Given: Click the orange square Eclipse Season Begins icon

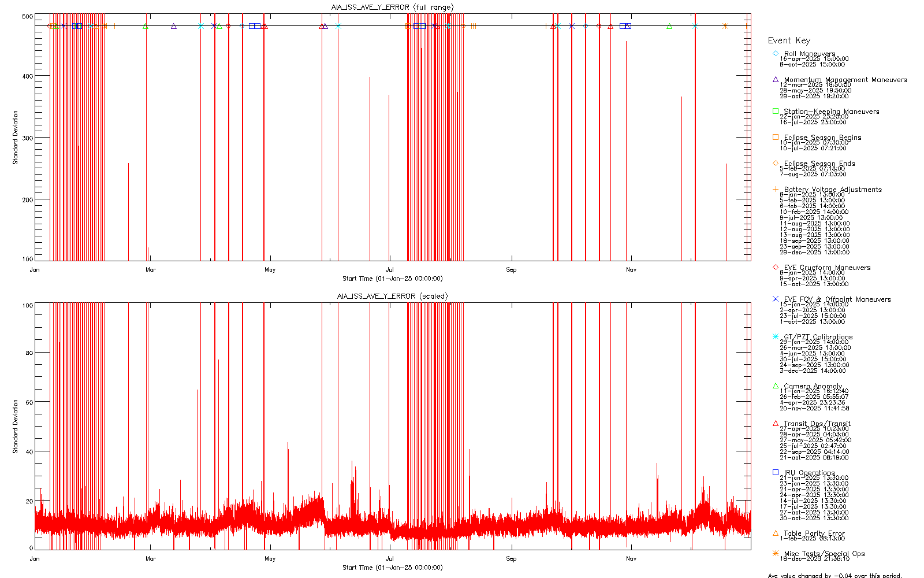Looking at the screenshot, I should [x=776, y=137].
